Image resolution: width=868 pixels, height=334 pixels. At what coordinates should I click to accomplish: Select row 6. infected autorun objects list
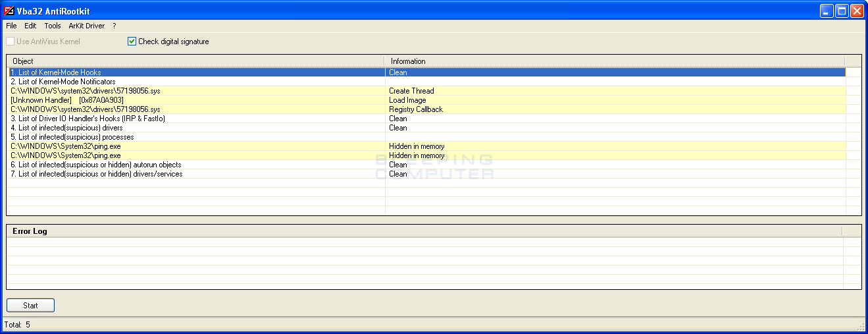(x=426, y=165)
